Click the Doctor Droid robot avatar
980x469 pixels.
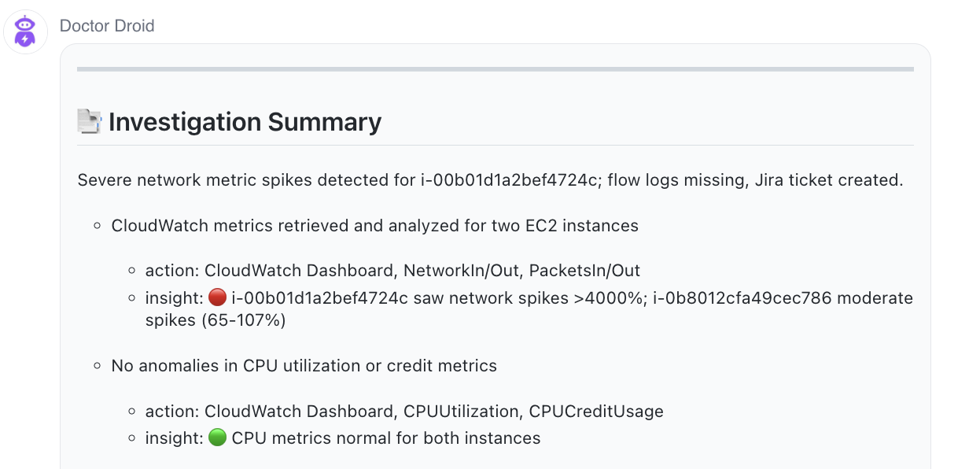26,32
